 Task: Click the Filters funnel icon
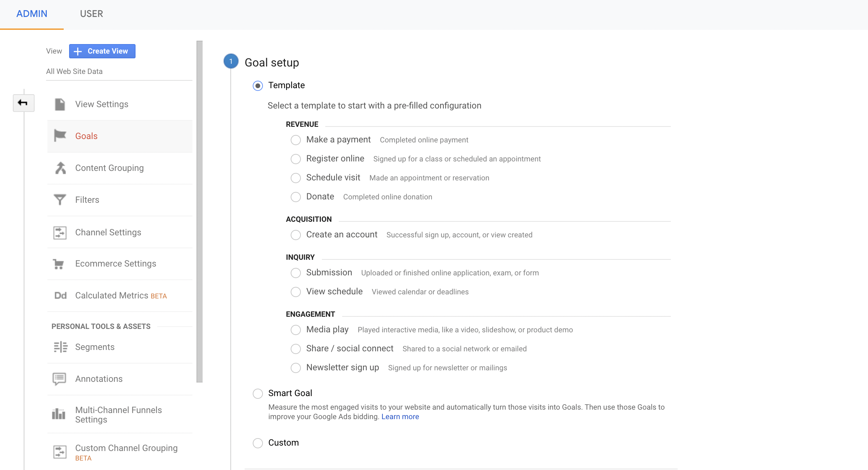[x=60, y=199]
